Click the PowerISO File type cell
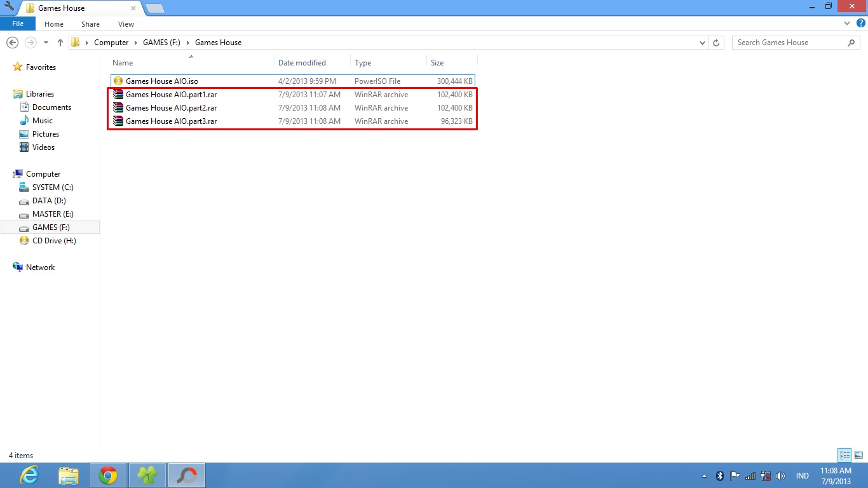This screenshot has height=488, width=868. 377,81
